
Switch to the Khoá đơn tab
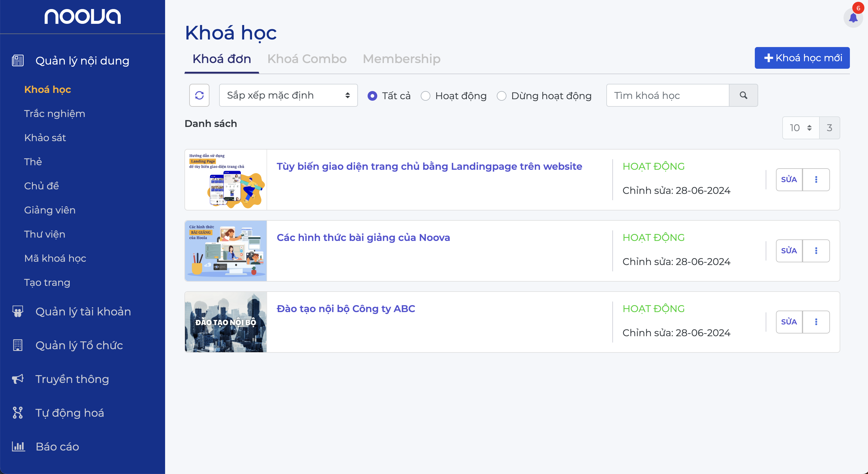coord(222,59)
